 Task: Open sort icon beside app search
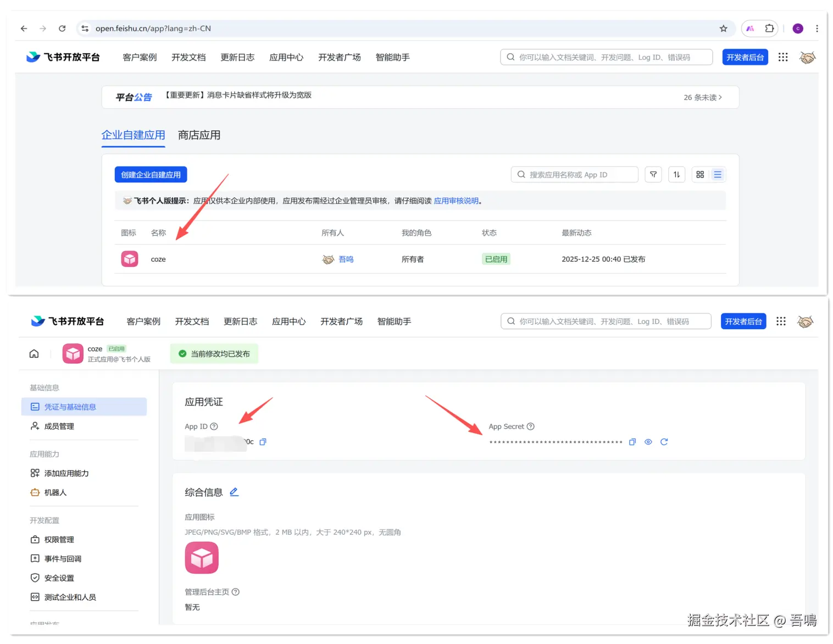pyautogui.click(x=676, y=175)
